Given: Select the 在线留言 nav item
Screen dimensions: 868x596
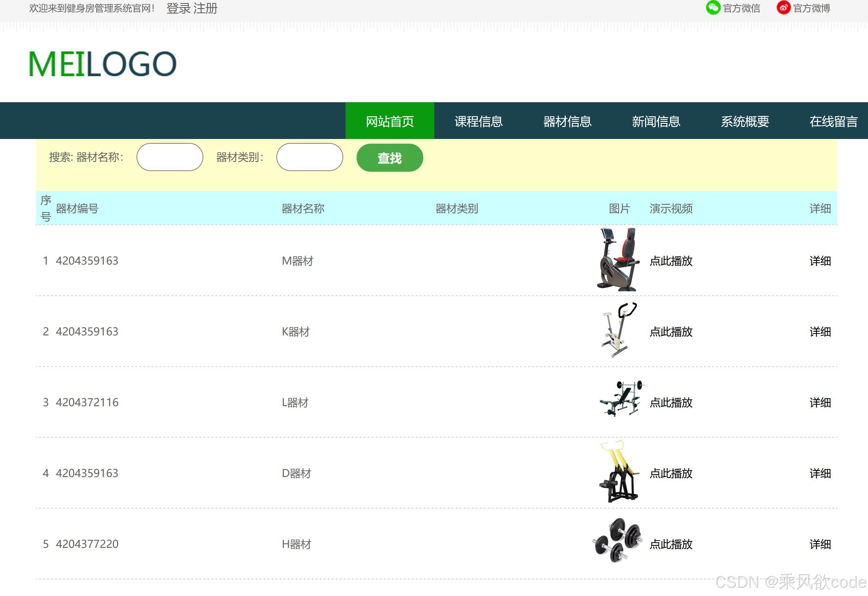Looking at the screenshot, I should 833,121.
